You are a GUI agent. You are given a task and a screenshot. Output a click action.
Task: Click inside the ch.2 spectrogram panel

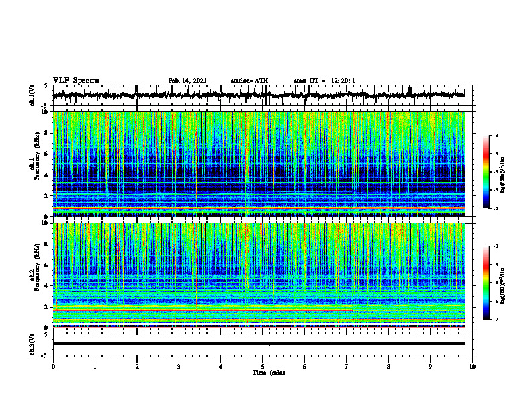(259, 275)
